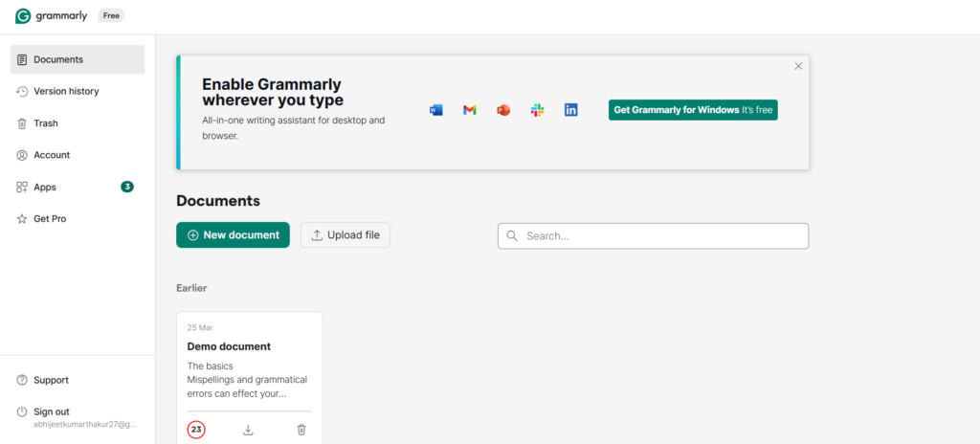Click the PowerPoint icon in banner
Screen dimensions: 980x444
tap(503, 110)
